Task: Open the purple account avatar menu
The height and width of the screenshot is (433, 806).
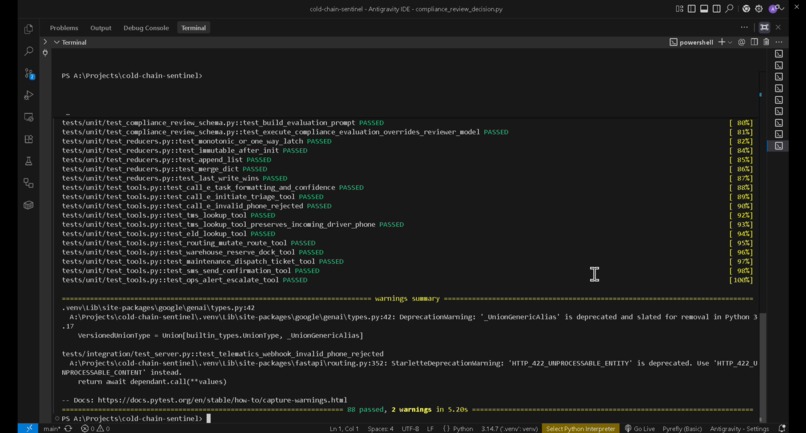Action: pyautogui.click(x=773, y=9)
